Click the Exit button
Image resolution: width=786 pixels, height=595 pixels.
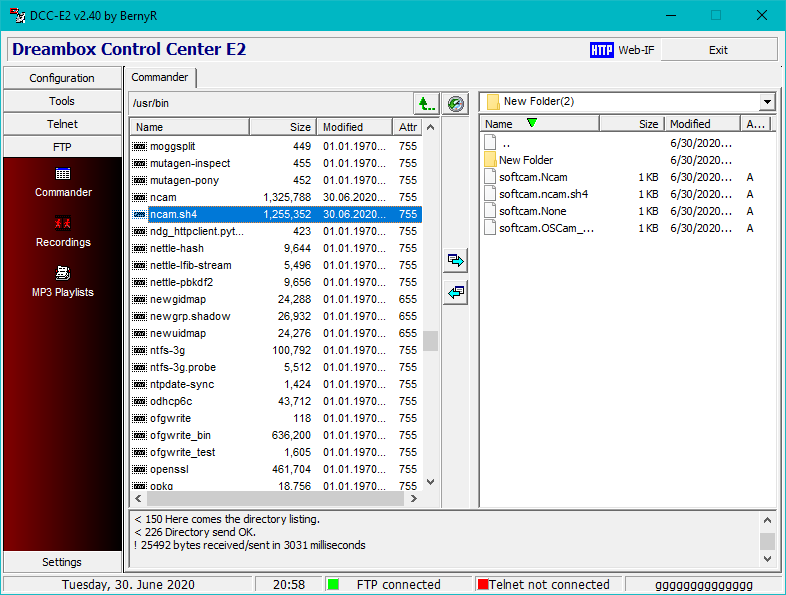tap(718, 50)
